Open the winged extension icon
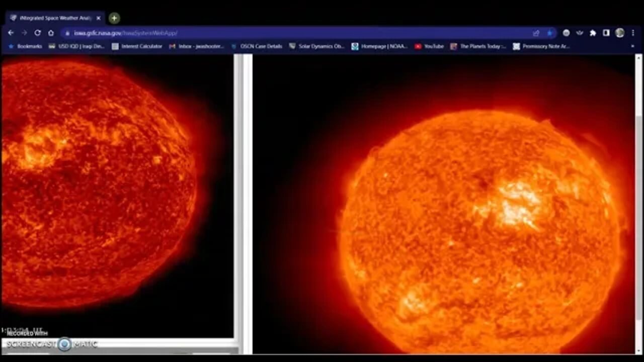644x362 pixels. coord(580,33)
